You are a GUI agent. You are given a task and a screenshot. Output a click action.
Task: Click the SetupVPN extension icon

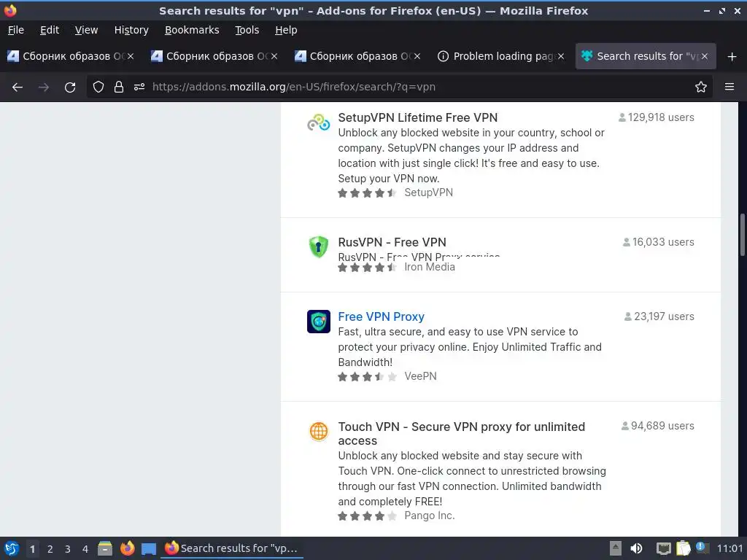click(318, 122)
